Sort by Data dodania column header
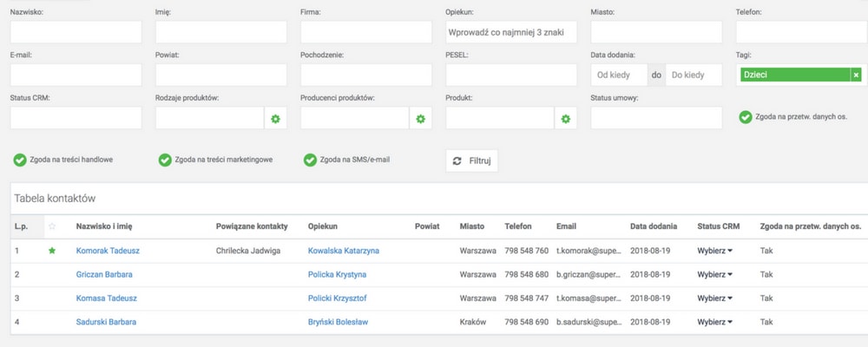The image size is (868, 347). (654, 226)
